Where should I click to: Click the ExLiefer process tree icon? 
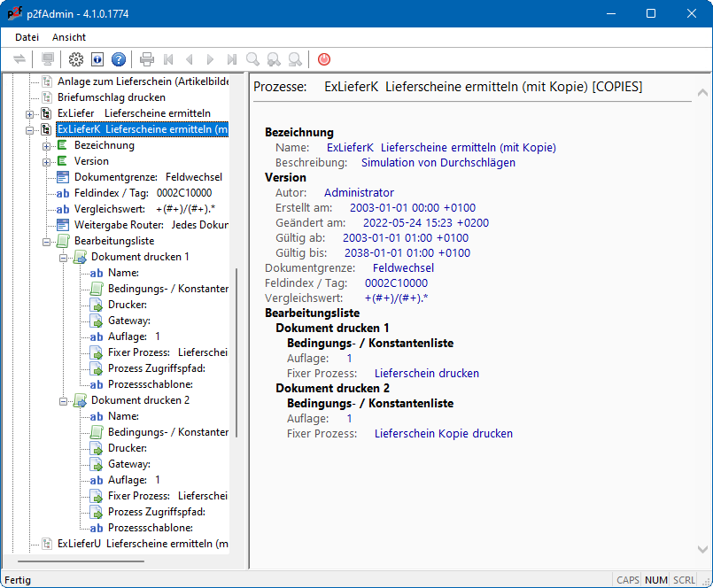(x=46, y=113)
